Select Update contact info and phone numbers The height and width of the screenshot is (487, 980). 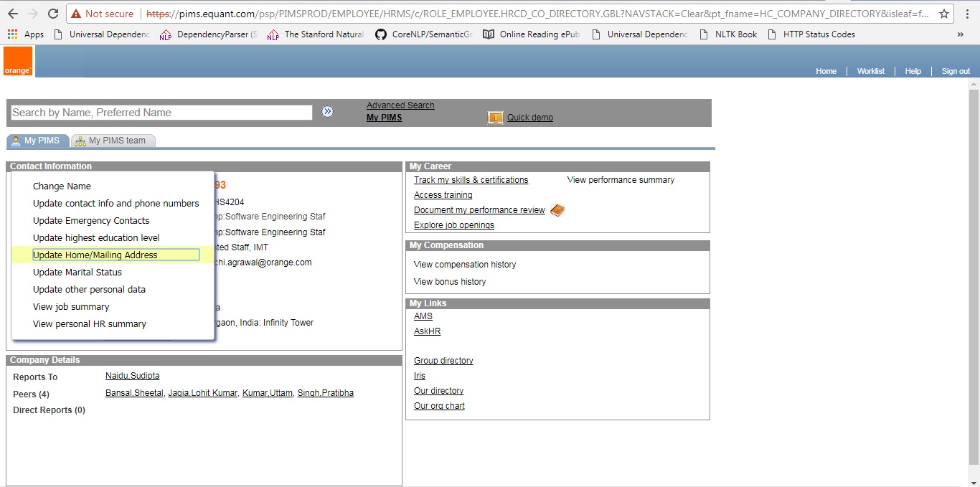coord(116,203)
